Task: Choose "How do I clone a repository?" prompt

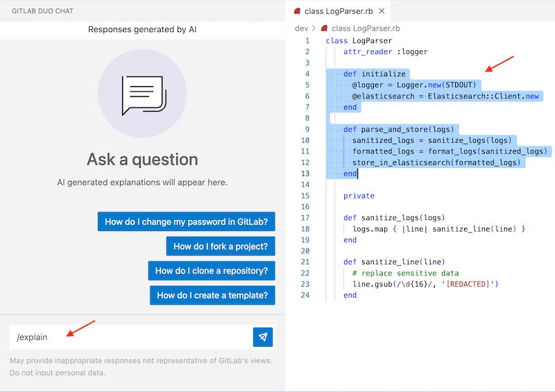Action: [x=212, y=271]
